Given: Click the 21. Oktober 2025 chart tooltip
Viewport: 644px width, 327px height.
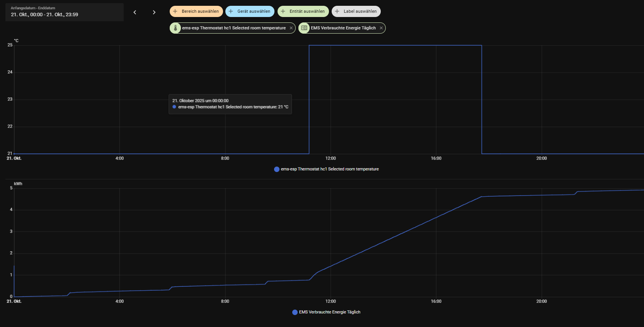Looking at the screenshot, I should (230, 104).
